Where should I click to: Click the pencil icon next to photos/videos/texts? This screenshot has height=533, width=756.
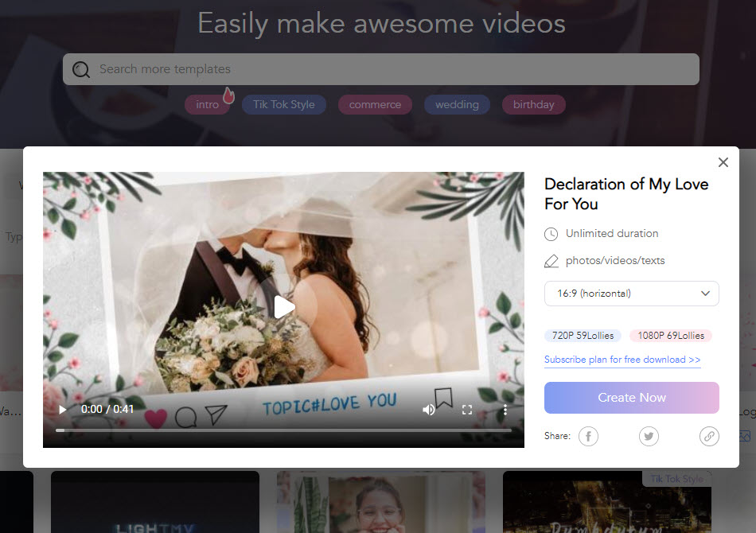pos(552,260)
